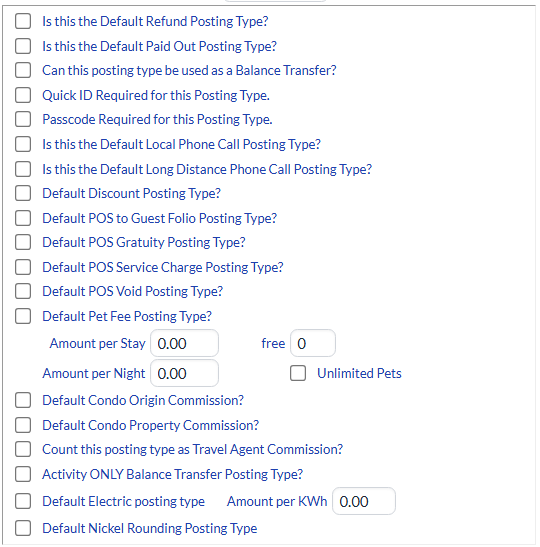Enable Default POS to Guest Folio checkbox
The height and width of the screenshot is (547, 540).
[23, 218]
